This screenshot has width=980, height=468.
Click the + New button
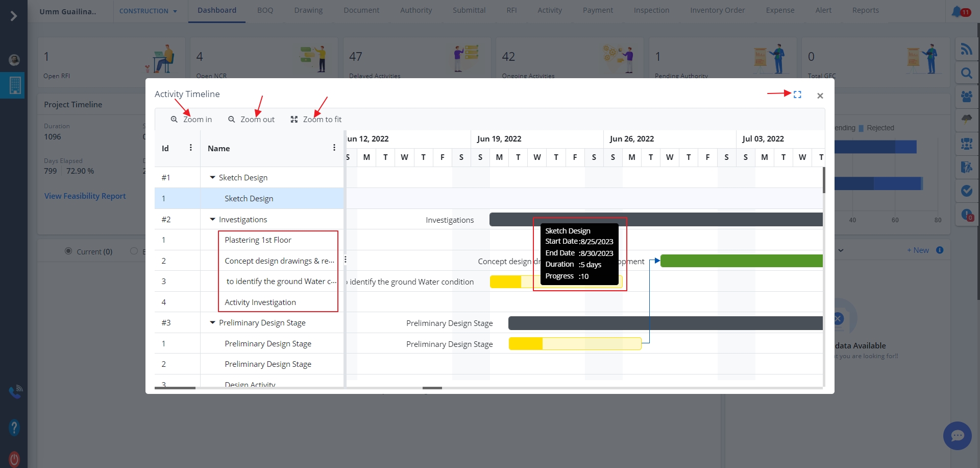tap(918, 250)
